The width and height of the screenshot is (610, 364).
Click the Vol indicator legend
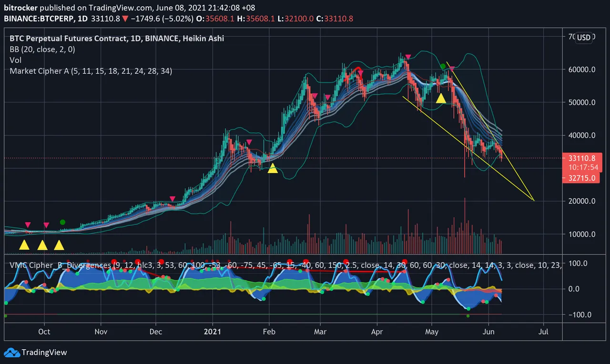point(15,60)
